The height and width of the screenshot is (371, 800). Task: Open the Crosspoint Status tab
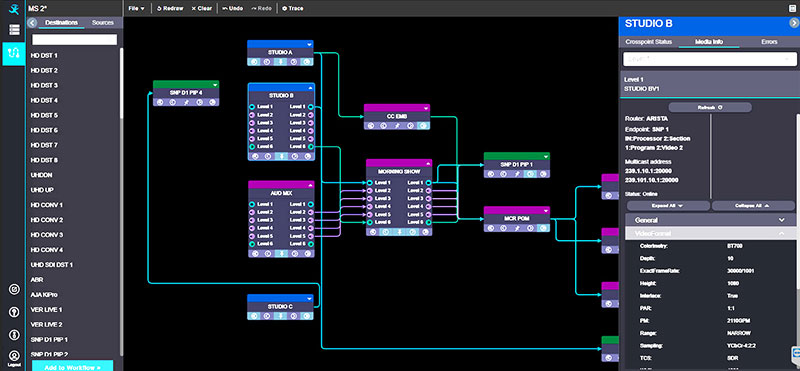pos(649,42)
